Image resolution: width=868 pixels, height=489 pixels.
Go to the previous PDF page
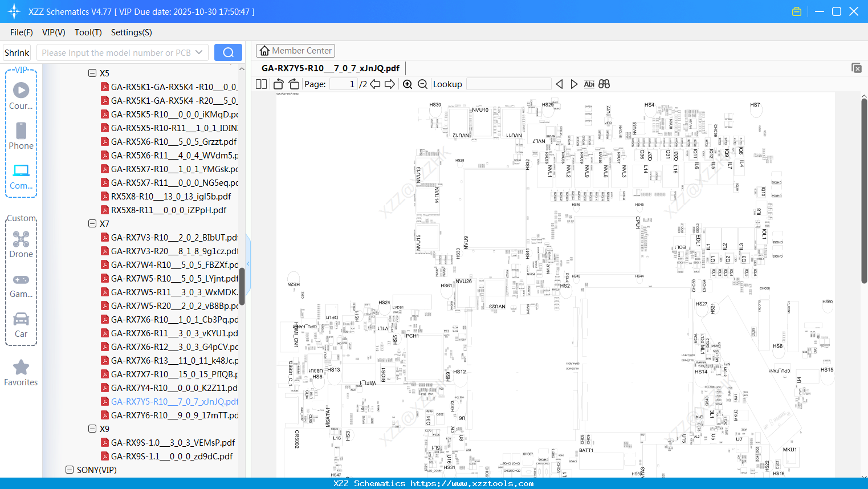click(x=375, y=84)
